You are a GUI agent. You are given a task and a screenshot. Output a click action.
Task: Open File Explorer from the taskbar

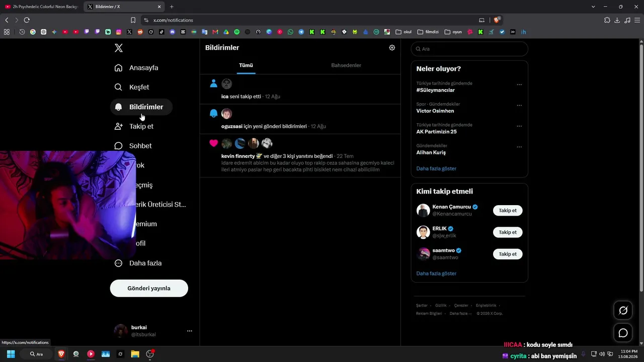tap(135, 354)
